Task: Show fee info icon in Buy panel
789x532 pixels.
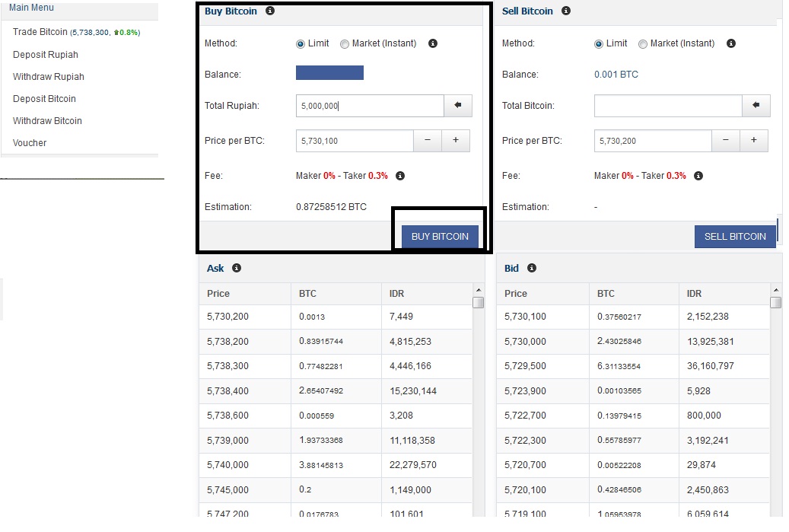Action: (x=400, y=176)
